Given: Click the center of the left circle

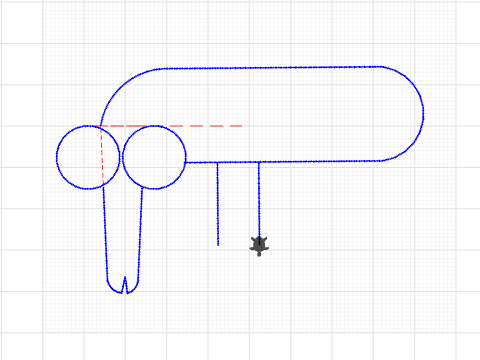Looking at the screenshot, I should (88, 157).
